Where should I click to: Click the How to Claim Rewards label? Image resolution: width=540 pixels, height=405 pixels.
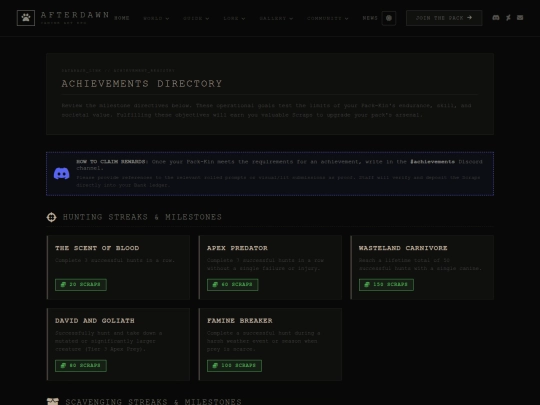pyautogui.click(x=111, y=162)
